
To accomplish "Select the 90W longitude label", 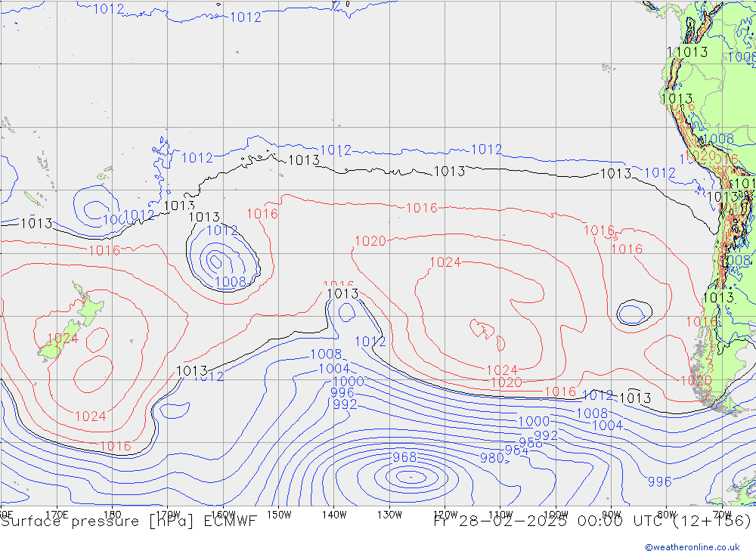I will pos(612,515).
